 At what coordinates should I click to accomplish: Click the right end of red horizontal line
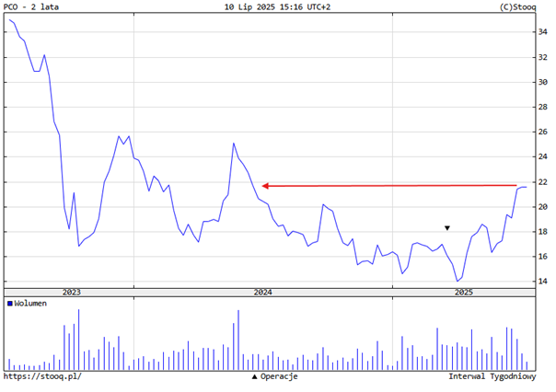coord(515,185)
